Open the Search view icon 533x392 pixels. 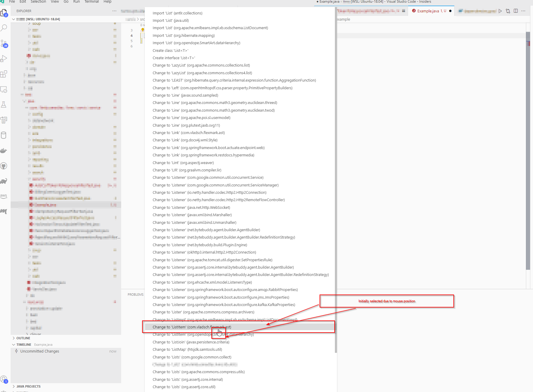coord(4,27)
